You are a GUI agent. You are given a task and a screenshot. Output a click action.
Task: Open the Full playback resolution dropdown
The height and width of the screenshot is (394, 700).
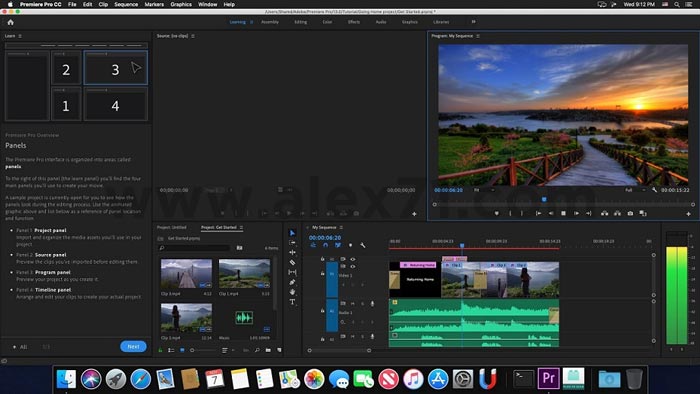[635, 190]
